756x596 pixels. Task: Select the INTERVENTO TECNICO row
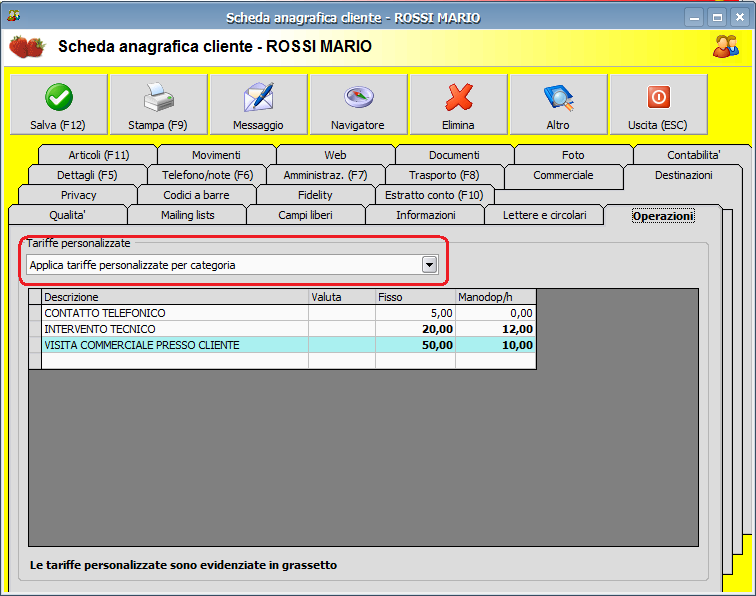click(x=288, y=329)
